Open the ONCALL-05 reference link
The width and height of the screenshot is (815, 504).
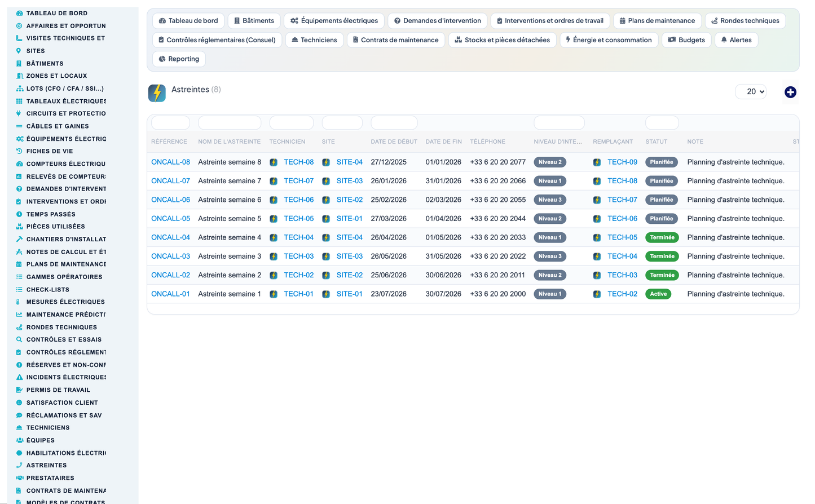(x=170, y=219)
